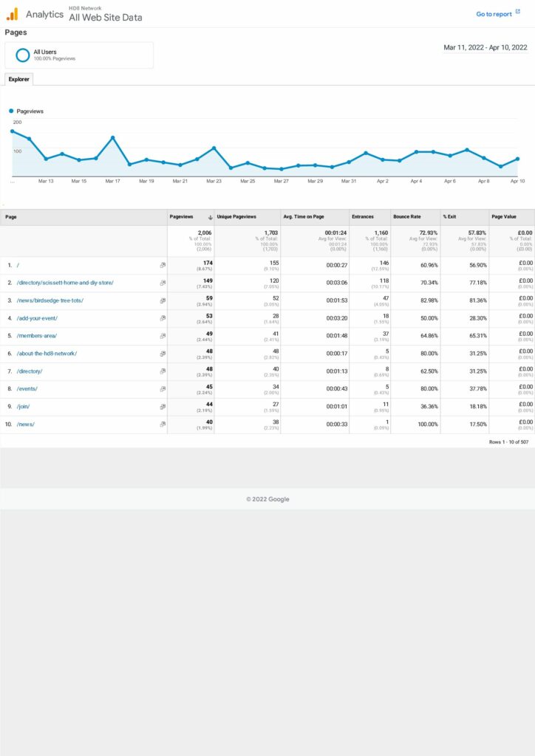Select the /news/ page link in row 10

click(26, 424)
